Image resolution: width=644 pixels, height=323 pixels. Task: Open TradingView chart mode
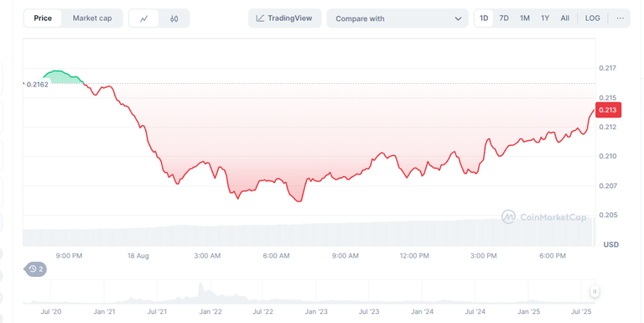[x=284, y=18]
